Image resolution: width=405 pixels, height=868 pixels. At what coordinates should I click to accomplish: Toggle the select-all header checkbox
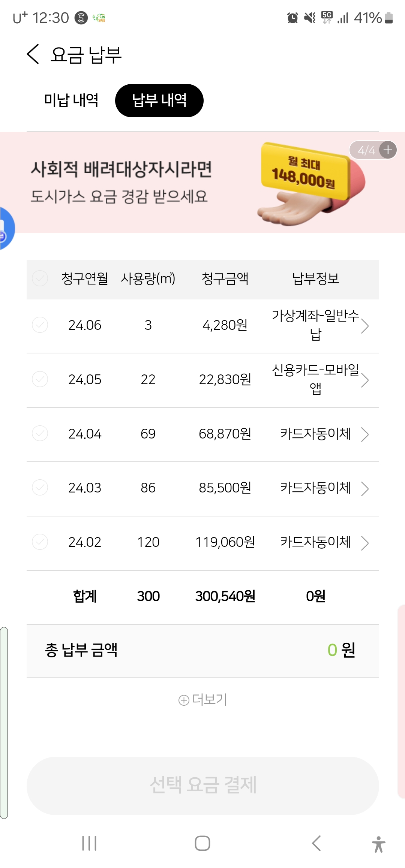tap(40, 278)
